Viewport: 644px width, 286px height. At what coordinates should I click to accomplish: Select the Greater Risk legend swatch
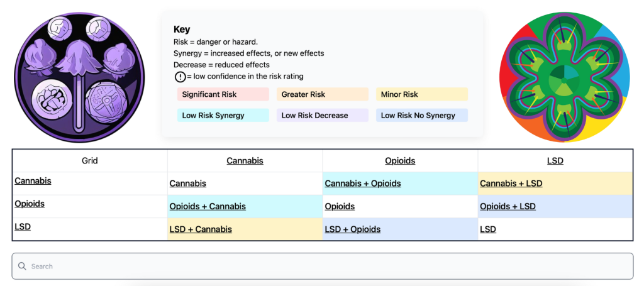(322, 94)
